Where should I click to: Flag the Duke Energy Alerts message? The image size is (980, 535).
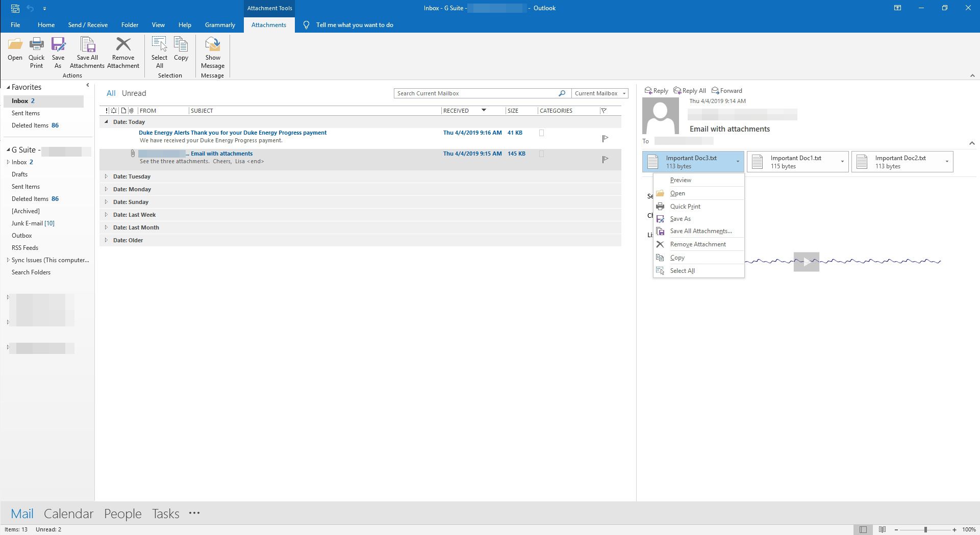click(605, 138)
